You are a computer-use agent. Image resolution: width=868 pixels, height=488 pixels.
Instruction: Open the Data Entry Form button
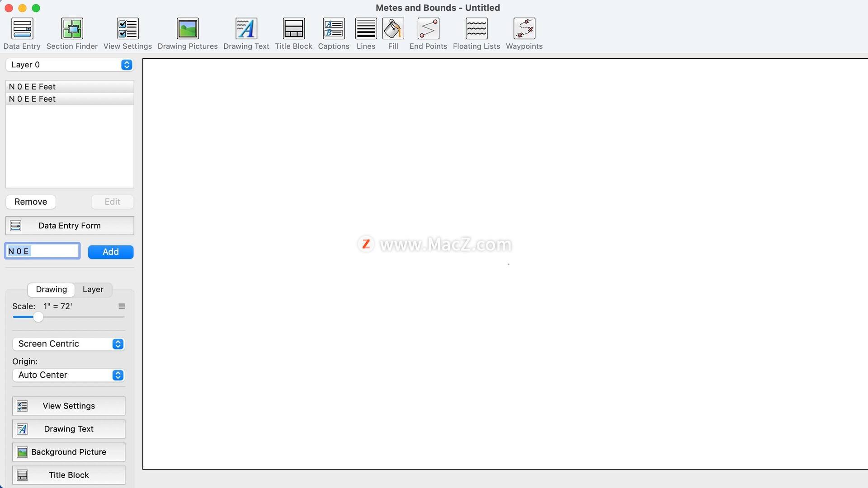(70, 226)
